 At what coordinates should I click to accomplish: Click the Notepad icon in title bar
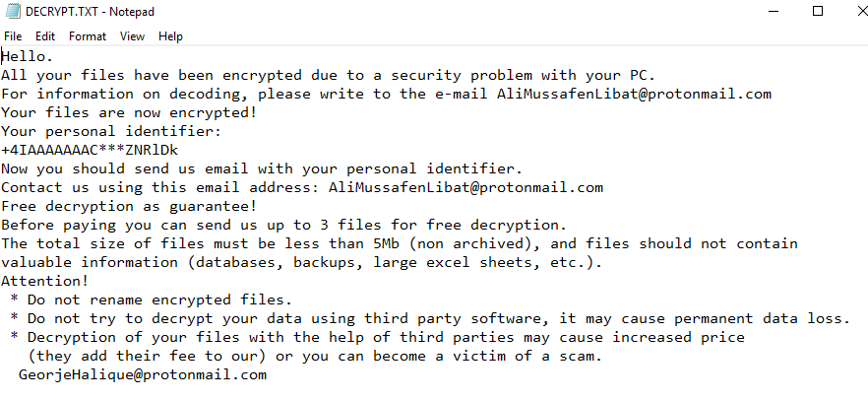click(x=9, y=11)
